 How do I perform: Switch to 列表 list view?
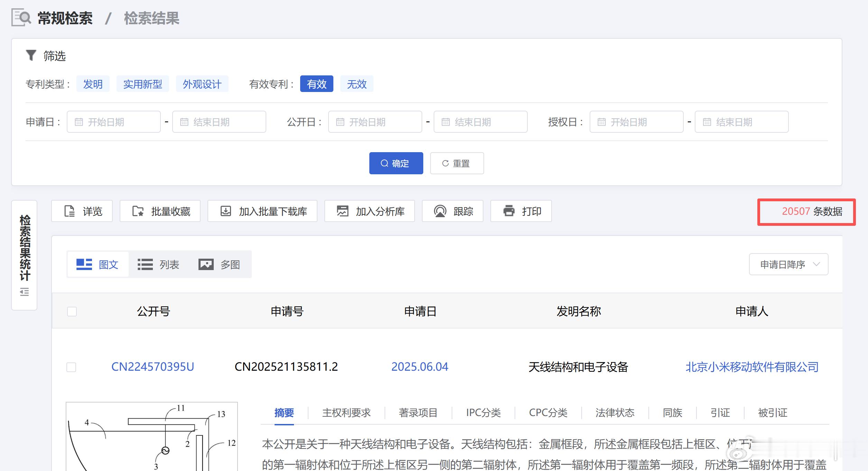click(x=158, y=265)
